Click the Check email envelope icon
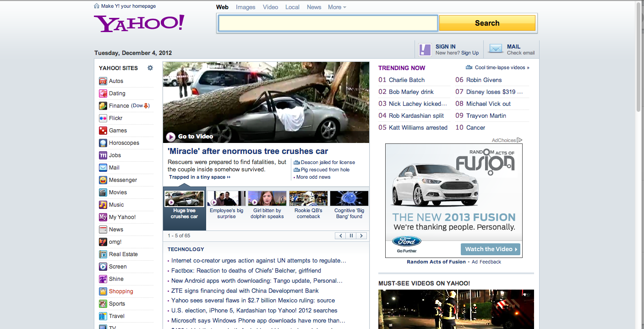The height and width of the screenshot is (329, 644). [495, 49]
